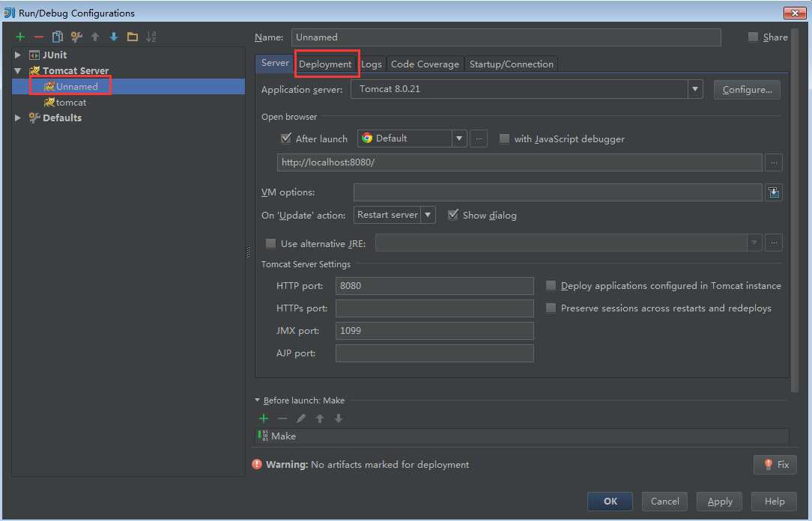Screen dimensions: 812x521
Task: Click Cancel button
Action: point(665,502)
